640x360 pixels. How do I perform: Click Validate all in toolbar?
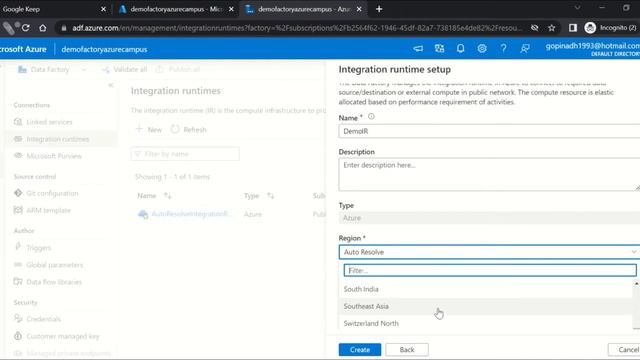pos(124,69)
